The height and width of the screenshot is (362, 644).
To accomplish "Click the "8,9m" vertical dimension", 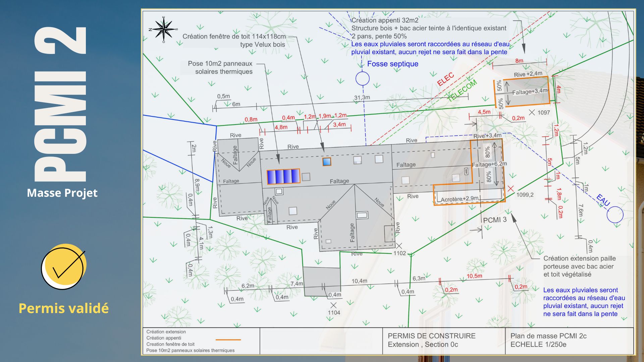I will pyautogui.click(x=197, y=185).
